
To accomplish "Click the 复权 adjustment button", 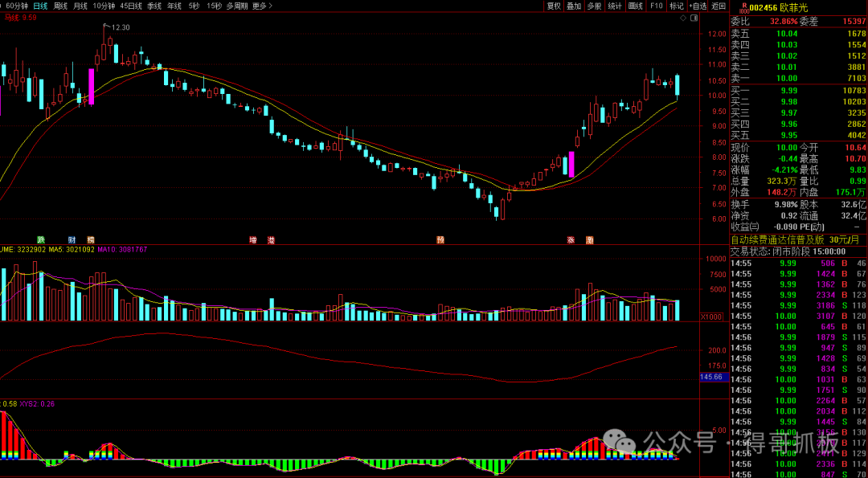I will click(554, 6).
